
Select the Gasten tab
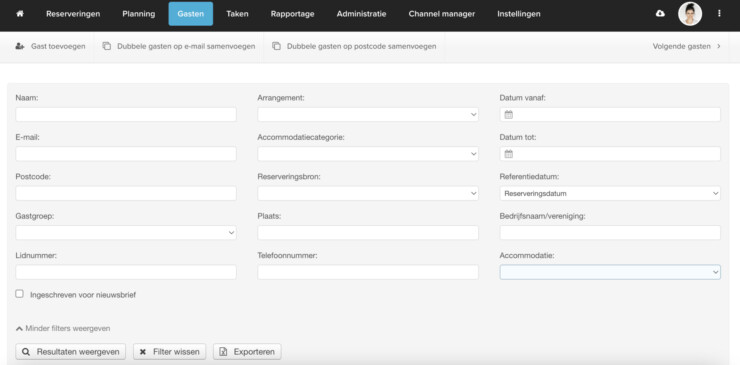click(x=191, y=14)
